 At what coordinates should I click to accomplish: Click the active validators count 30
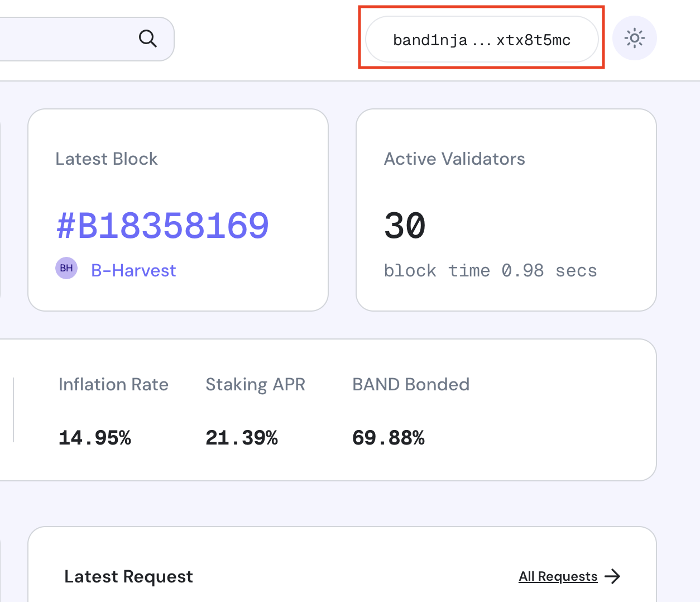point(405,226)
